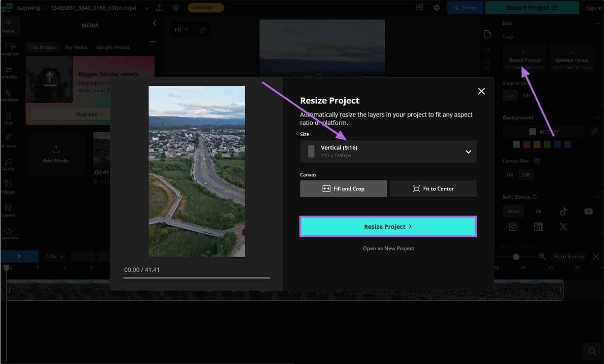Click the LinkedIn safe zone icon

(538, 227)
